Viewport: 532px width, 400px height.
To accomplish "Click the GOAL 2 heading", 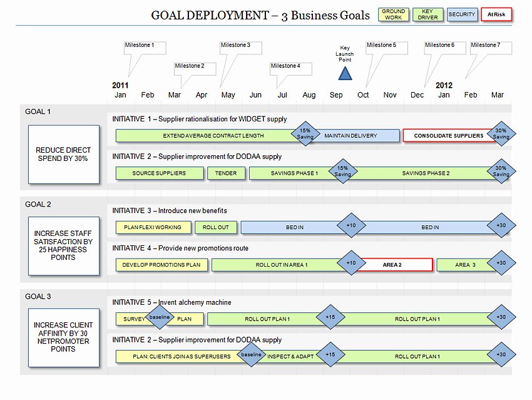I will tap(38, 204).
